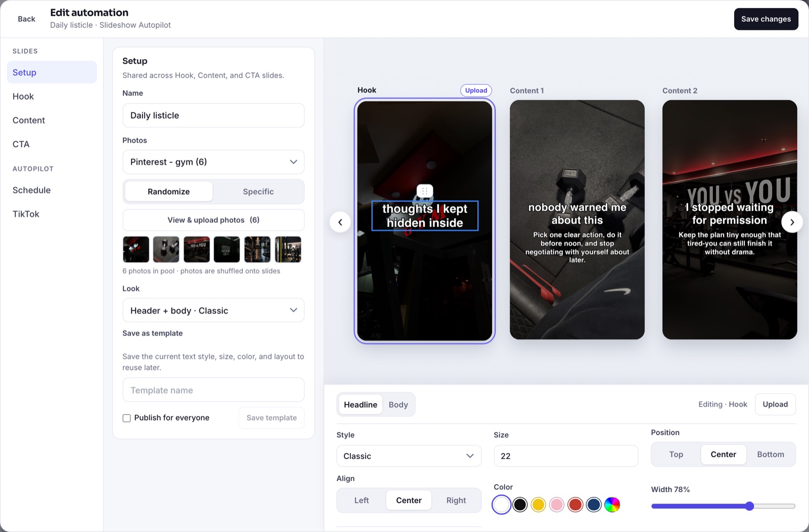This screenshot has width=809, height=532.
Task: Go to the next slide with the right arrow
Action: [792, 222]
